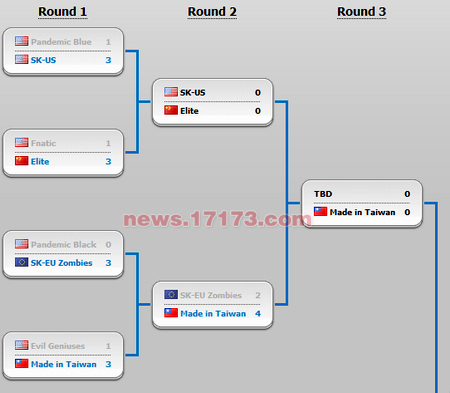Open the Round 1 header link
The height and width of the screenshot is (393, 450).
click(x=63, y=12)
